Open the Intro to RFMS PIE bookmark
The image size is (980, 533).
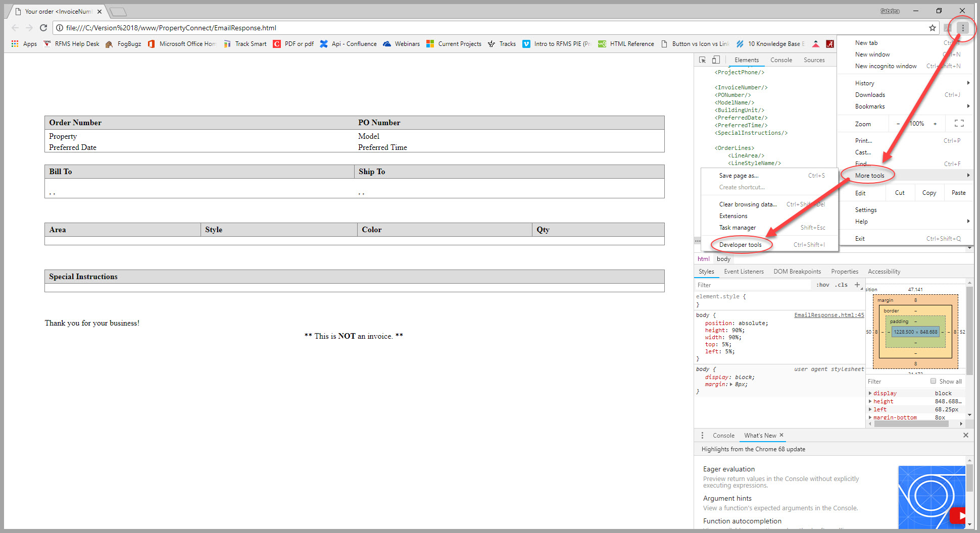coord(557,44)
